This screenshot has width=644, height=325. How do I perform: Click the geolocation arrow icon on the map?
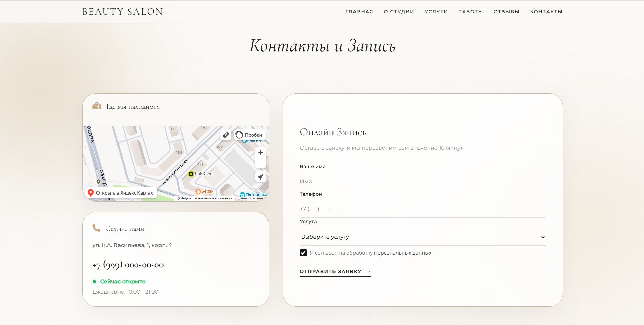coord(260,177)
